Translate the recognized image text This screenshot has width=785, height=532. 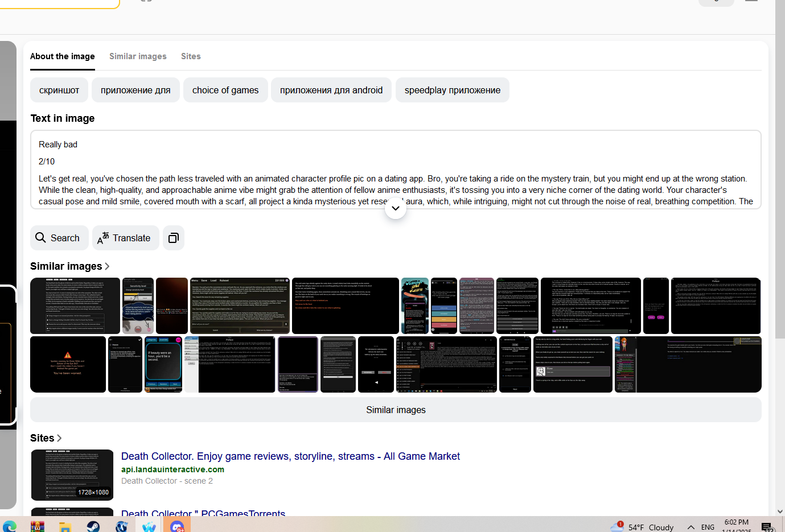(125, 238)
